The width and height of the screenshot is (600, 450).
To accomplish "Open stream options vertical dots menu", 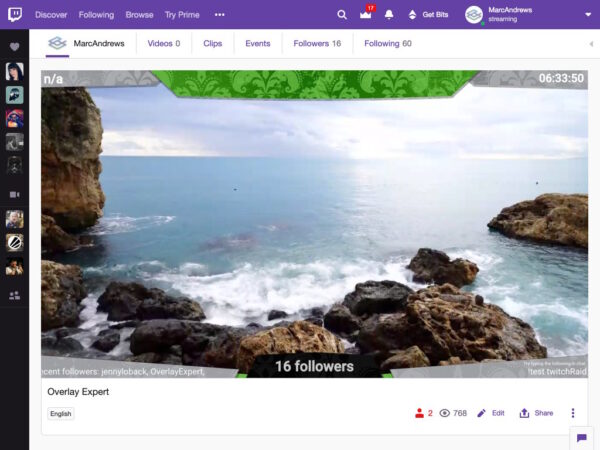I will pyautogui.click(x=573, y=413).
